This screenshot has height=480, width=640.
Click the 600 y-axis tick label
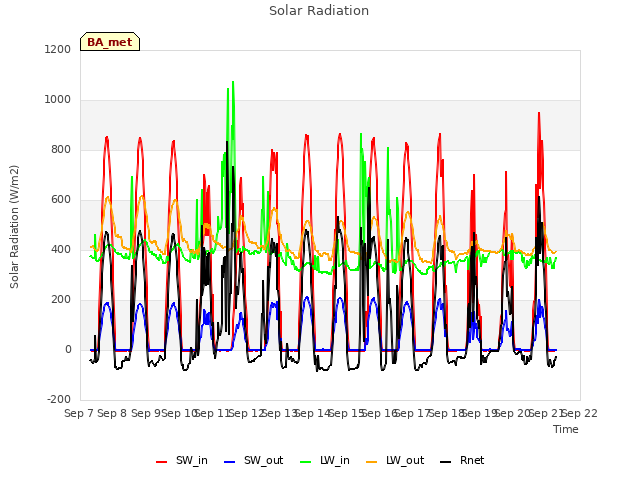(x=61, y=200)
